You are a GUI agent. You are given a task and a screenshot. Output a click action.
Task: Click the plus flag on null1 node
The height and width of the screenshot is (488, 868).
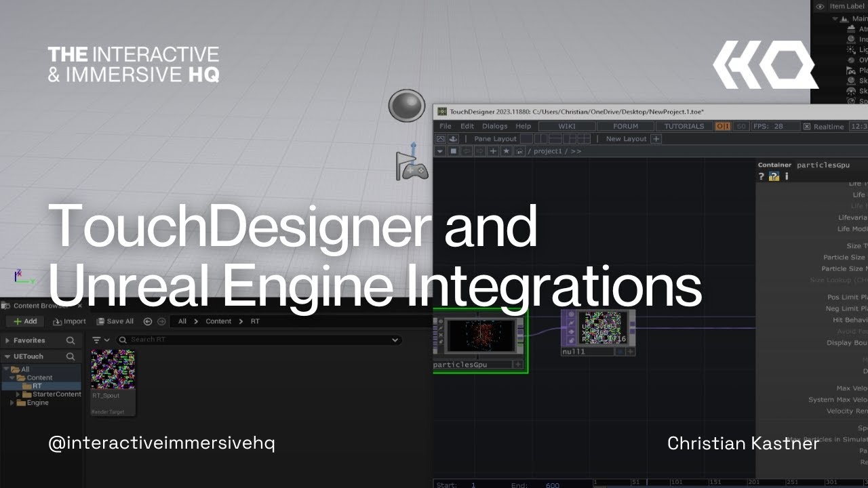point(630,352)
